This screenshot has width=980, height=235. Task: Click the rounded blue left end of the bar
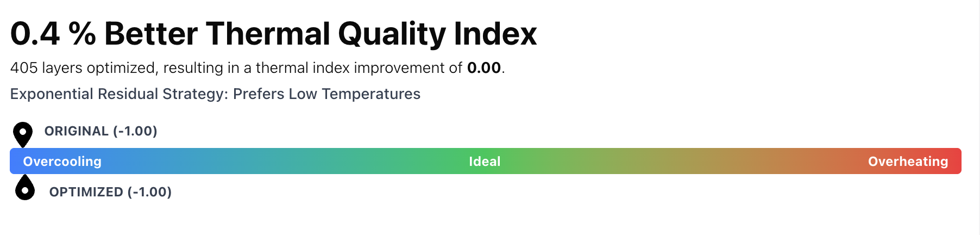pyautogui.click(x=14, y=162)
